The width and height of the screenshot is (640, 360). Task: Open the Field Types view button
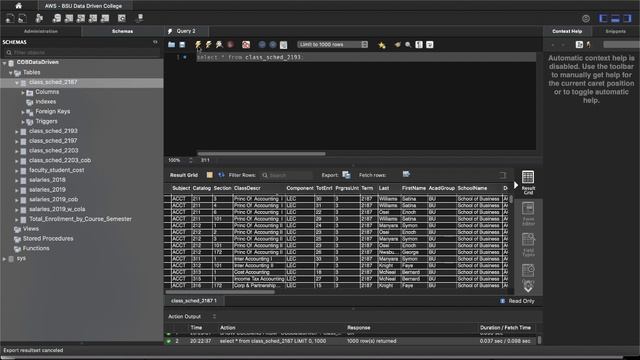(x=528, y=245)
